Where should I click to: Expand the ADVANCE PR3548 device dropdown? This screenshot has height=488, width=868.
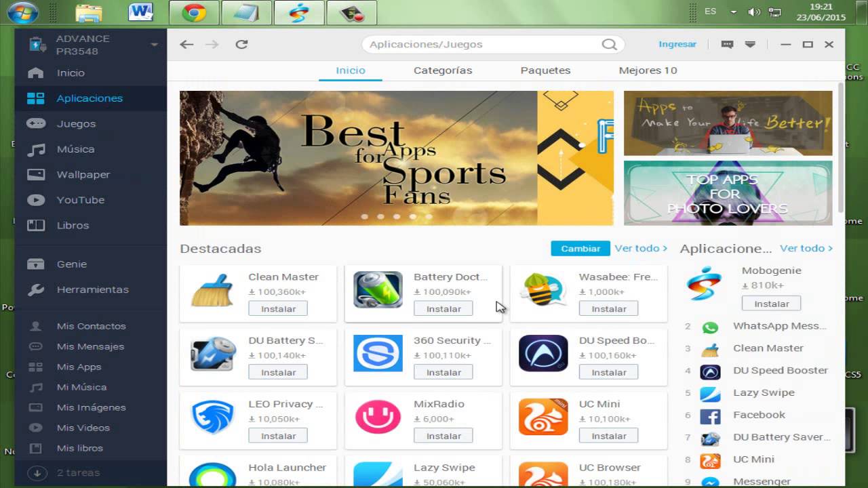tap(154, 45)
